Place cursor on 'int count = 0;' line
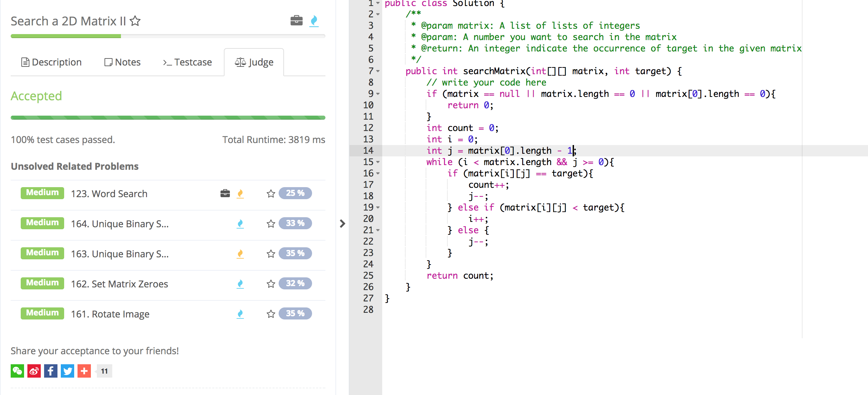868x395 pixels. (462, 128)
